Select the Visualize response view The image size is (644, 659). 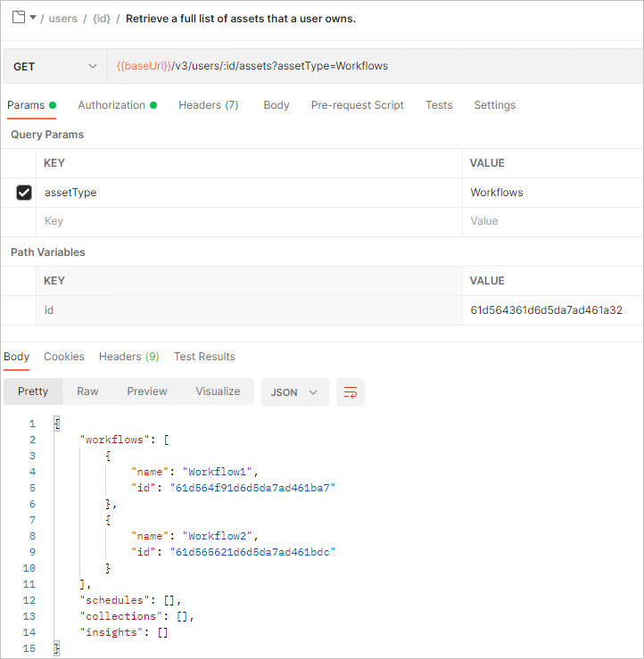(218, 391)
